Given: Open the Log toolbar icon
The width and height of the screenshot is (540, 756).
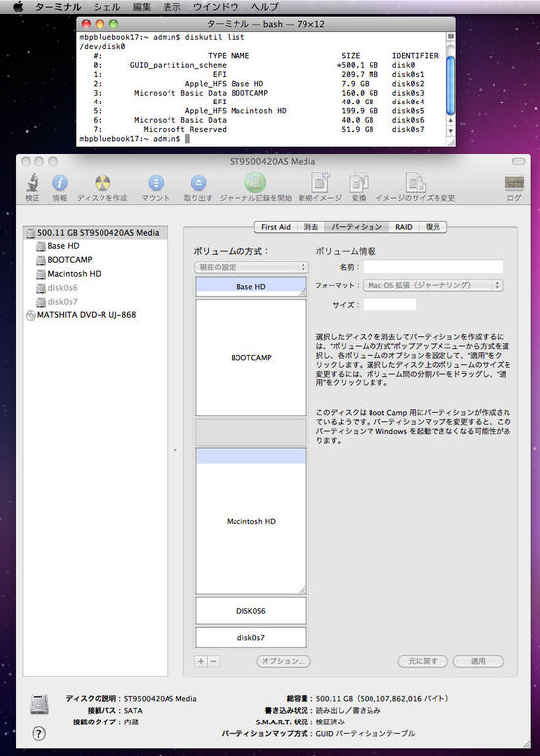Looking at the screenshot, I should pos(514,183).
